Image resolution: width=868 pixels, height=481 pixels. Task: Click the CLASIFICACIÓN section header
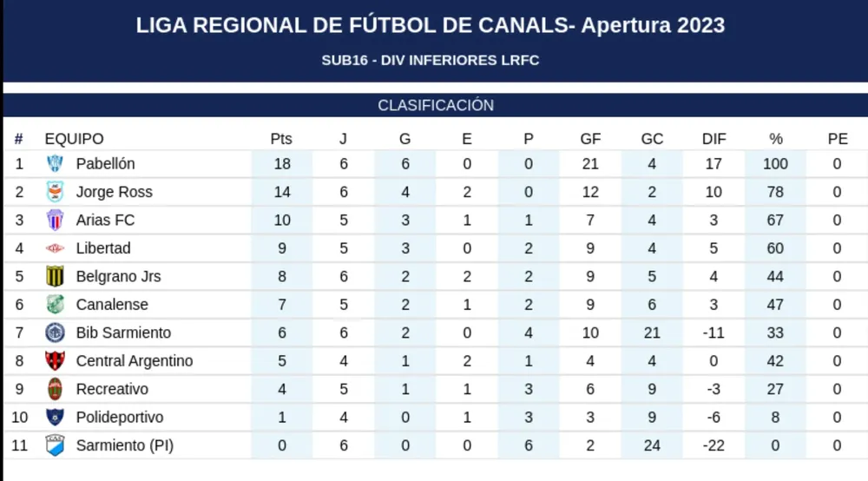coord(436,106)
